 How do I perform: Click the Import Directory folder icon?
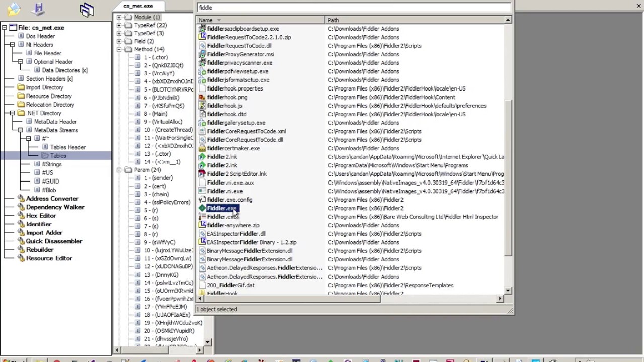pos(21,87)
